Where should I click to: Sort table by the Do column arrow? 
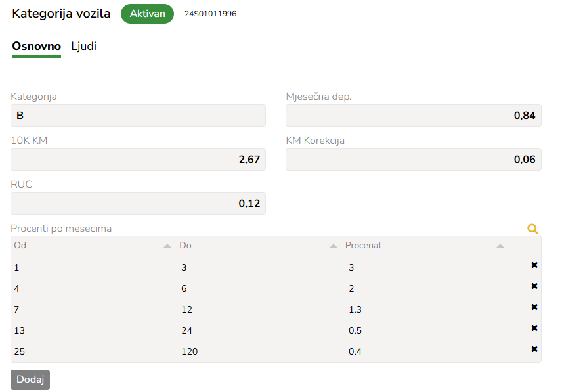pos(334,246)
